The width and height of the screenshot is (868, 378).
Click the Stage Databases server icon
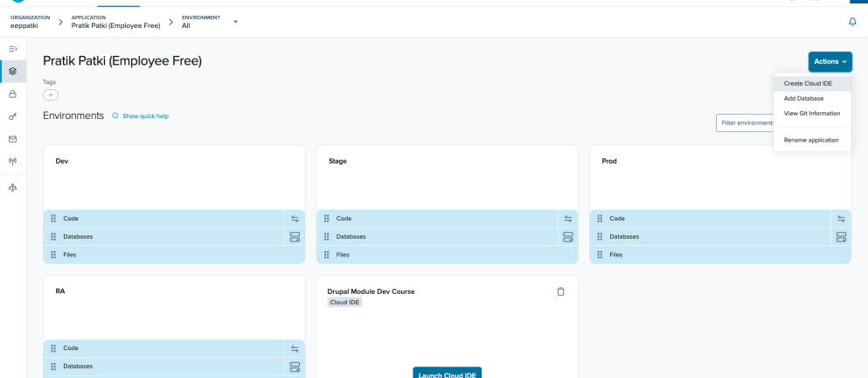(568, 236)
